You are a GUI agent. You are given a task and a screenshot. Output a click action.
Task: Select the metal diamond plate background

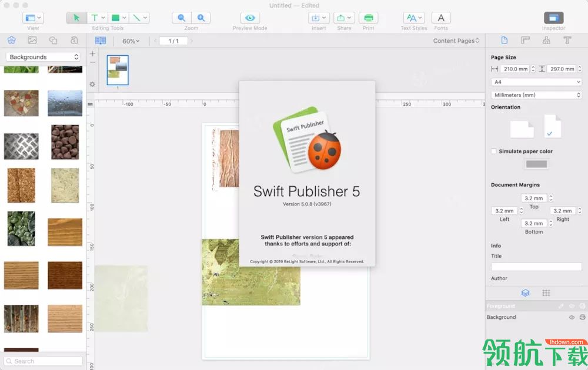(x=21, y=146)
